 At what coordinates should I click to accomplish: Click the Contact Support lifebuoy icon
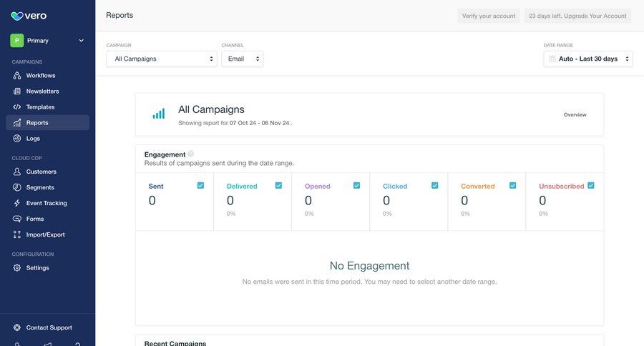[x=17, y=327]
